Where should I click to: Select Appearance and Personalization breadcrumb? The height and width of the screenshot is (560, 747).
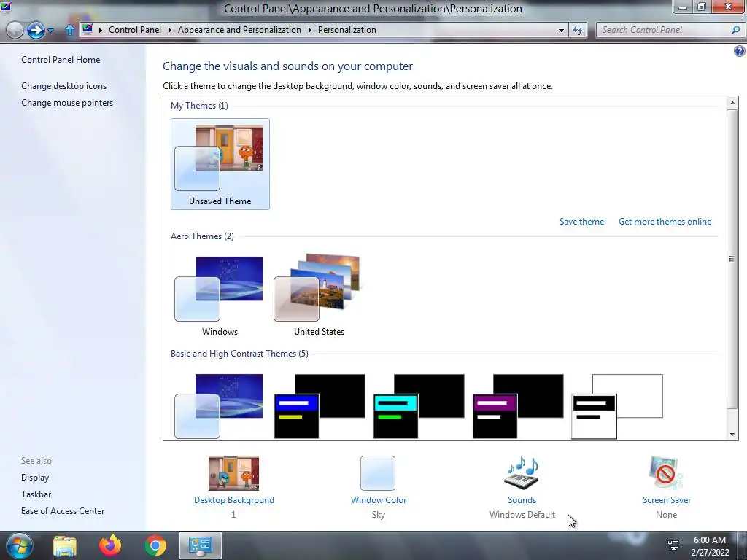(x=239, y=29)
